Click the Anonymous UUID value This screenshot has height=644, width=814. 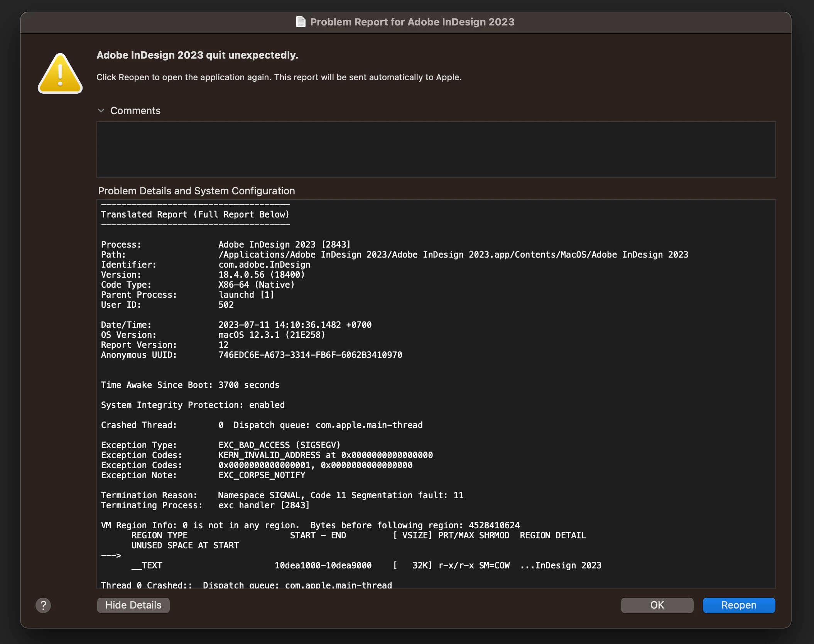[x=310, y=355]
